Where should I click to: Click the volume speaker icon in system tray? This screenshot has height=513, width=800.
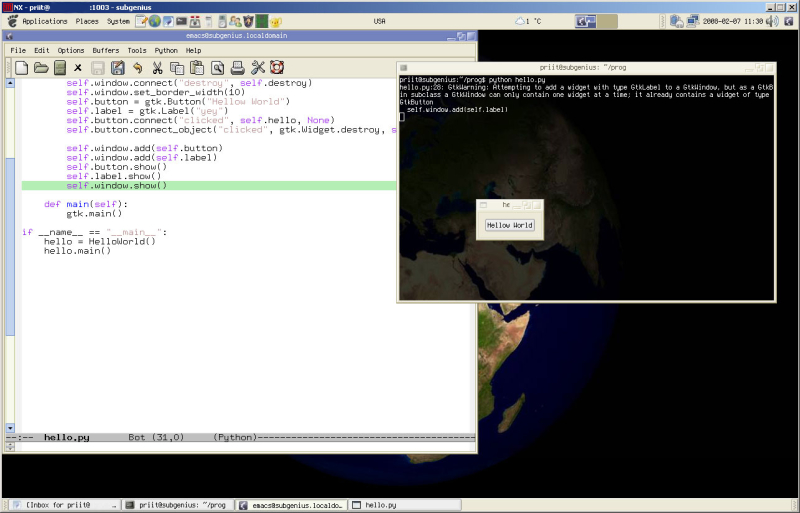[x=772, y=21]
